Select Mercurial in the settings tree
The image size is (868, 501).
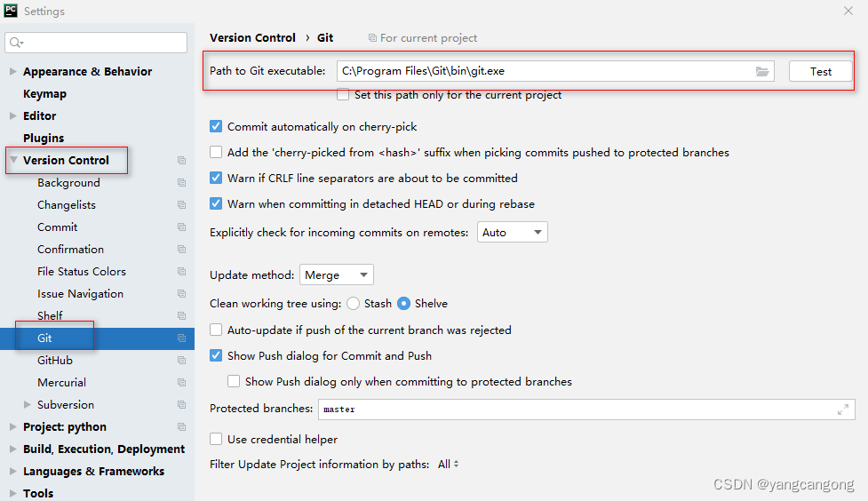[61, 383]
